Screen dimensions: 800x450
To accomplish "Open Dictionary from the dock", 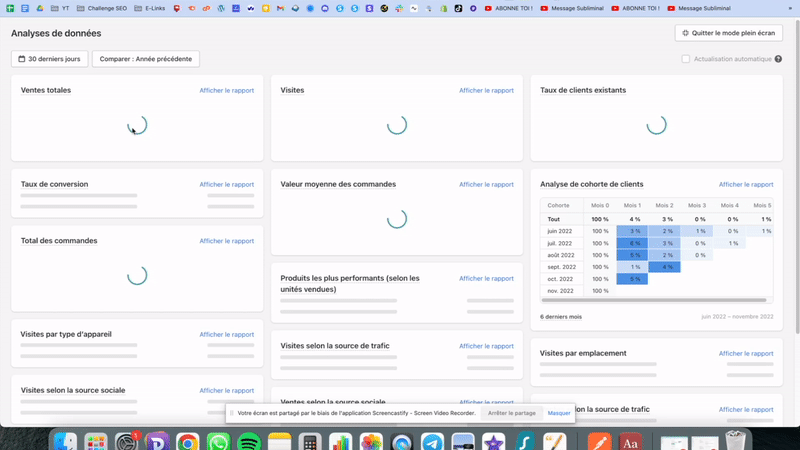I will pyautogui.click(x=630, y=442).
